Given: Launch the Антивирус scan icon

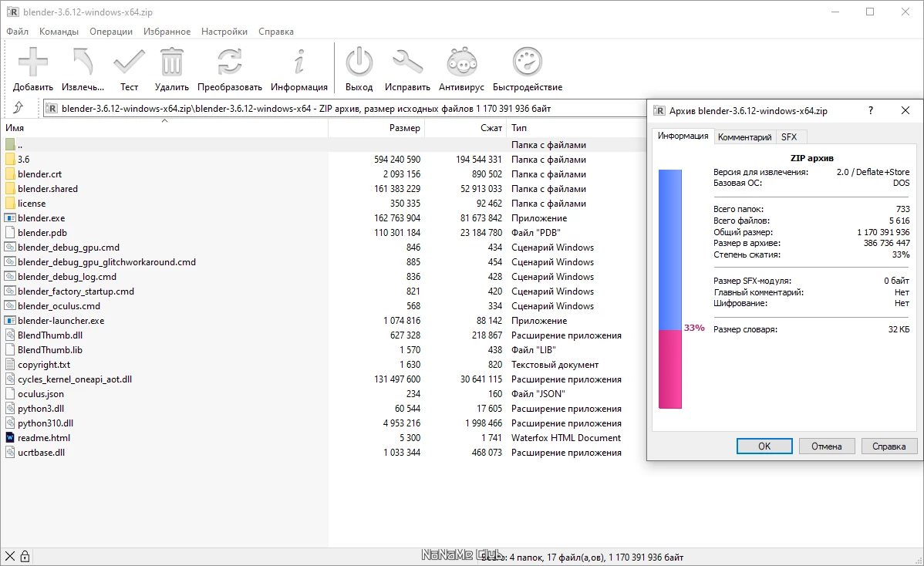Looking at the screenshot, I should tap(461, 62).
